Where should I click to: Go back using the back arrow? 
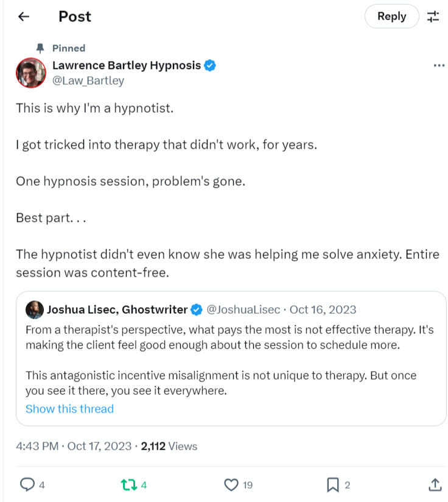click(23, 16)
